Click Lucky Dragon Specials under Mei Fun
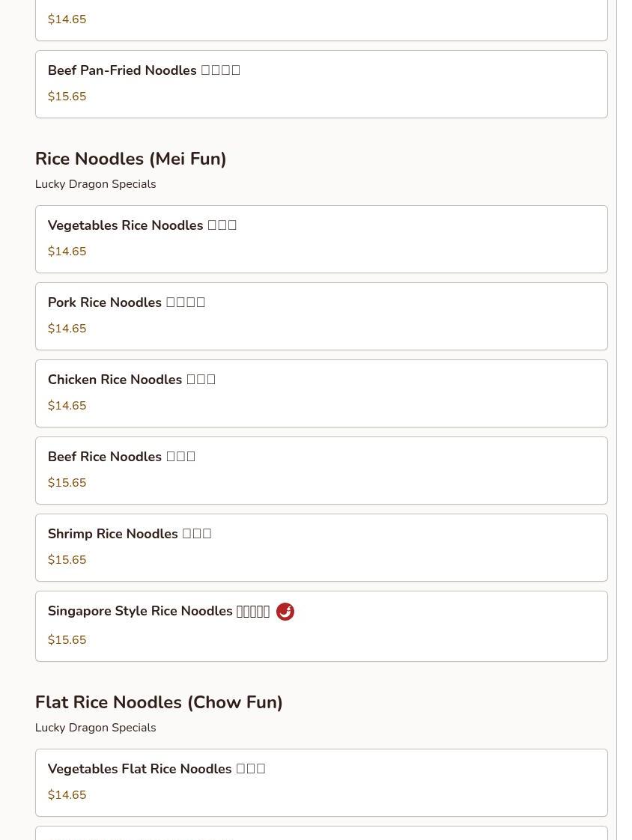Viewport: 632px width, 840px height. point(95,184)
